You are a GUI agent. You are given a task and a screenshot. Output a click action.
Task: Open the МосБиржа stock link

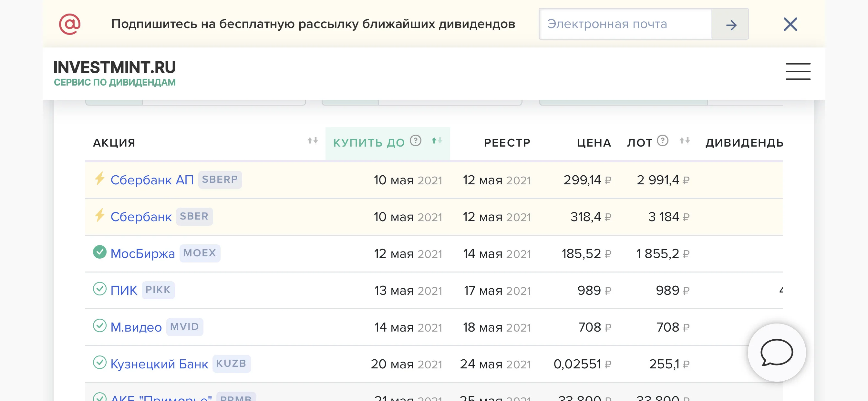[x=142, y=253]
